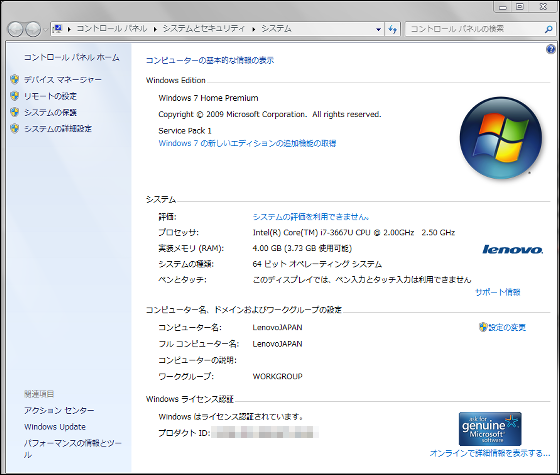Click the 64 ビット オペレーティング システム value
This screenshot has width=560, height=475.
coord(317,264)
